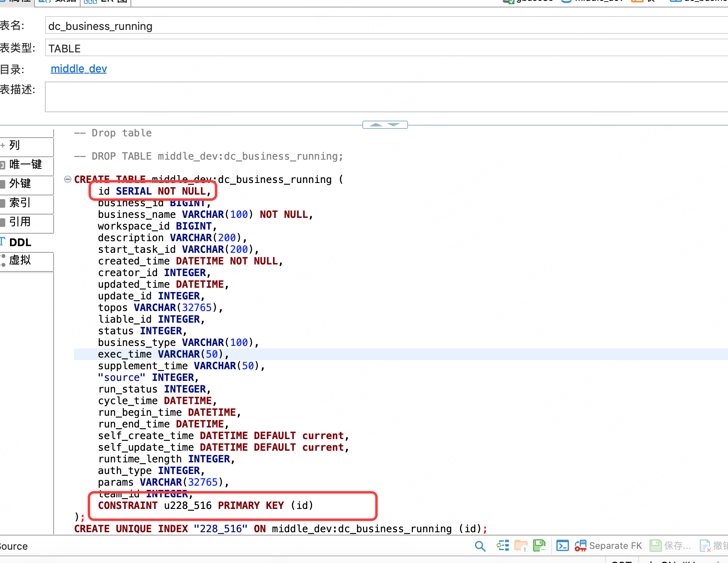
Task: Open the middle_dev catalog link
Action: point(79,69)
